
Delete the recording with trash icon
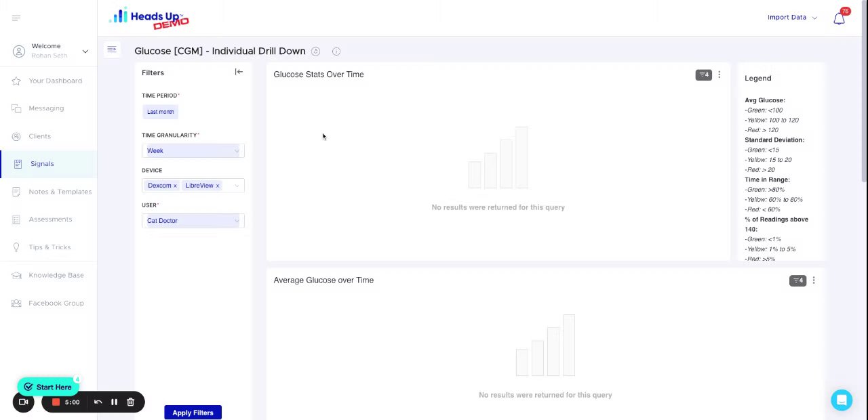[x=130, y=402]
